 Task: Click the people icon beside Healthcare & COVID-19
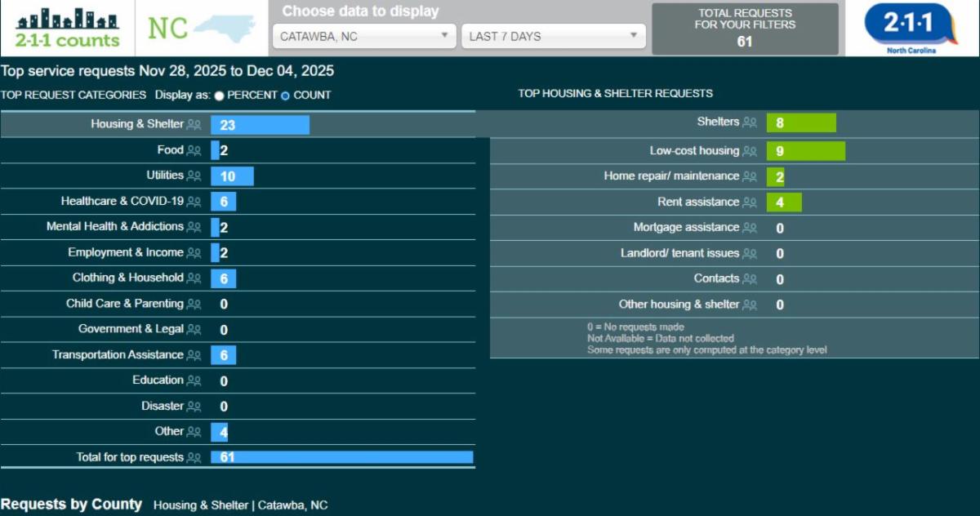pyautogui.click(x=194, y=202)
